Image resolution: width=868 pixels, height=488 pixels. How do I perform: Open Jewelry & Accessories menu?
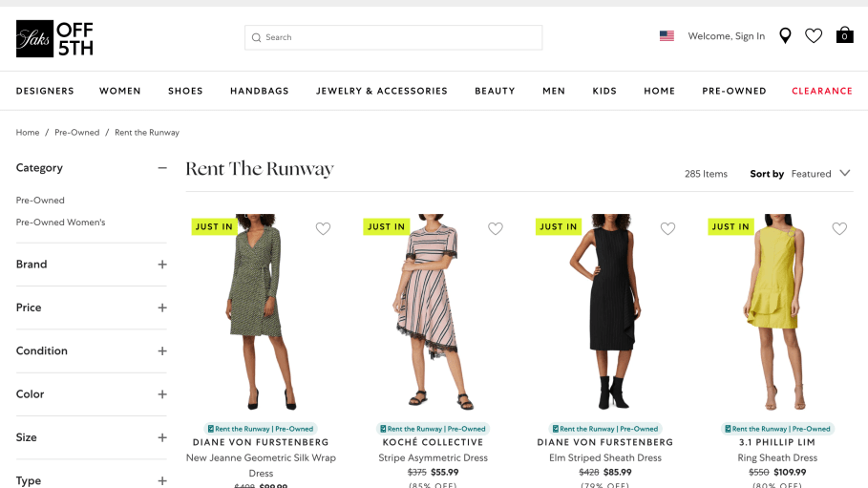pos(381,91)
